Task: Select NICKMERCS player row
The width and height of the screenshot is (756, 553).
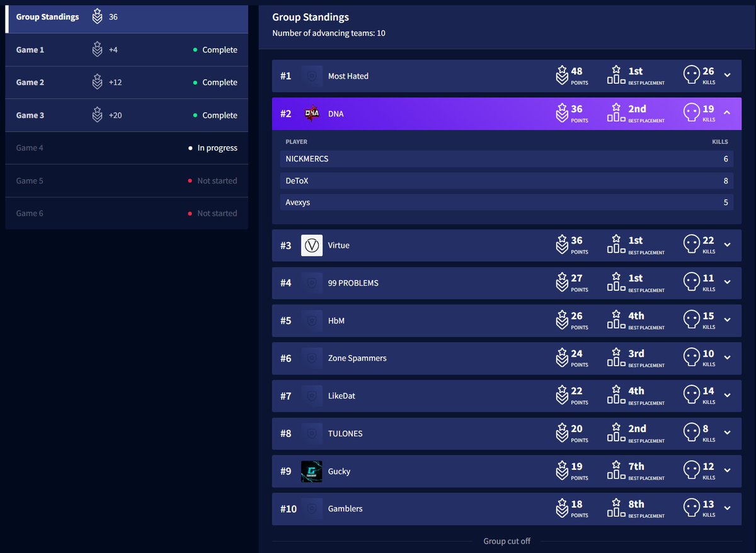Action: pyautogui.click(x=507, y=159)
